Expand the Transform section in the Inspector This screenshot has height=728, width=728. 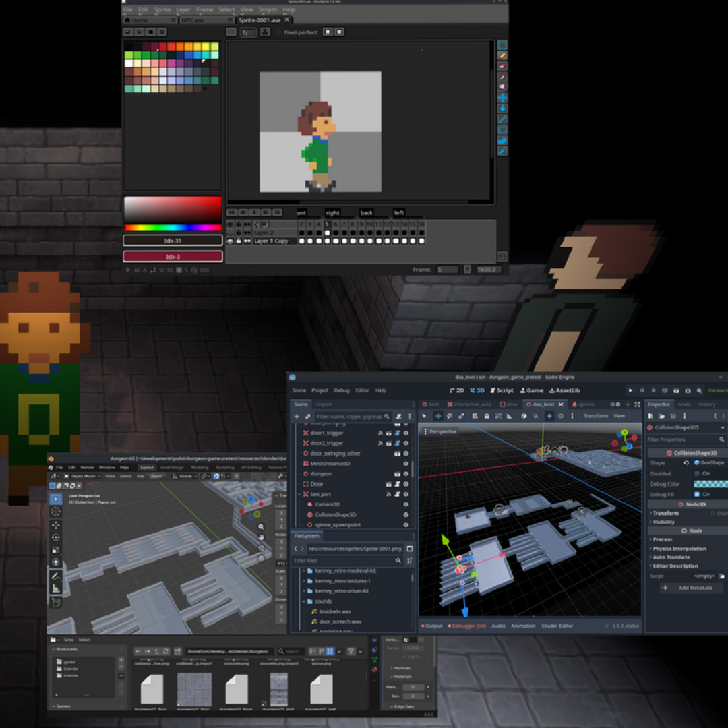[666, 513]
